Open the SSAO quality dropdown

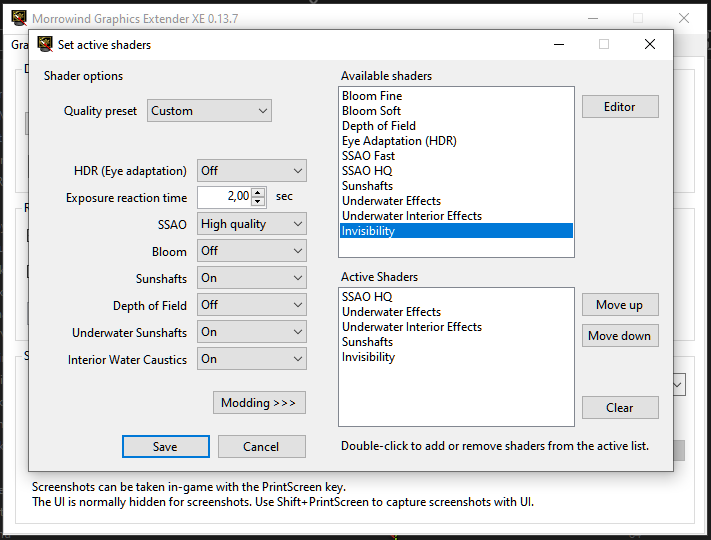(251, 224)
